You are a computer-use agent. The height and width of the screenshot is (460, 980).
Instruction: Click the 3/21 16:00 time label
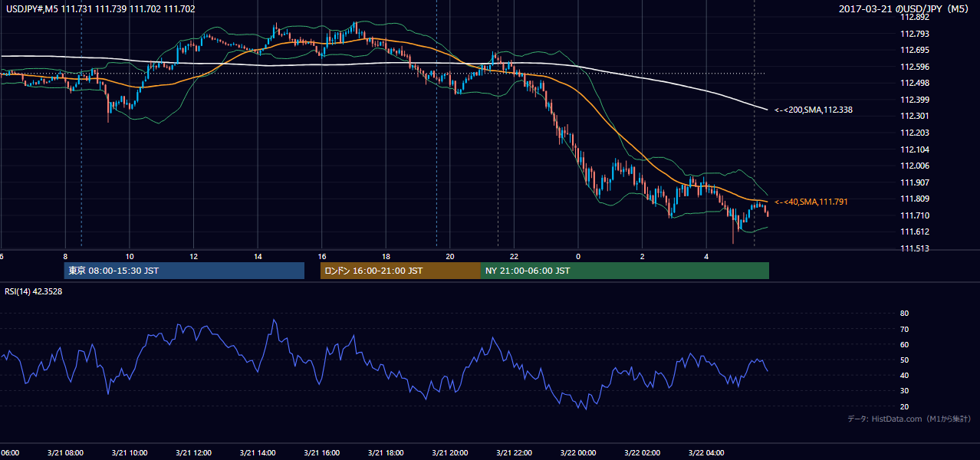[x=321, y=453]
